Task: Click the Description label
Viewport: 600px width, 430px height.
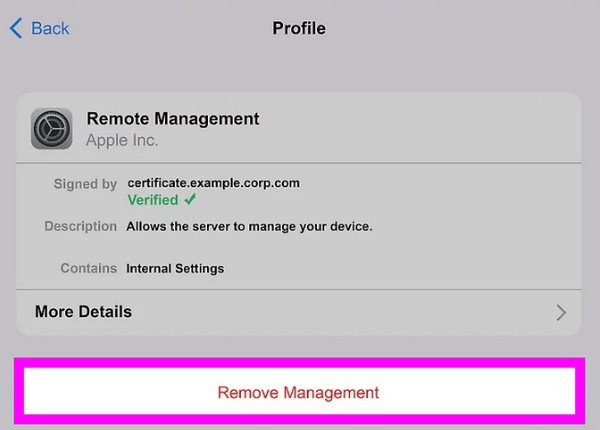Action: pyautogui.click(x=81, y=226)
